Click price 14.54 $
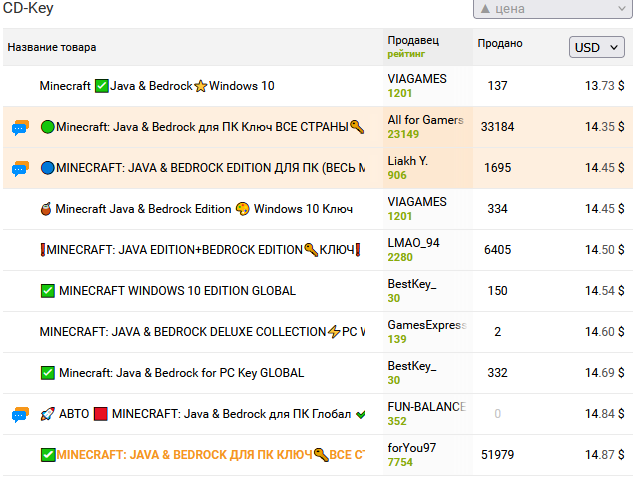Viewport: 640px width, 477px height. click(x=604, y=291)
